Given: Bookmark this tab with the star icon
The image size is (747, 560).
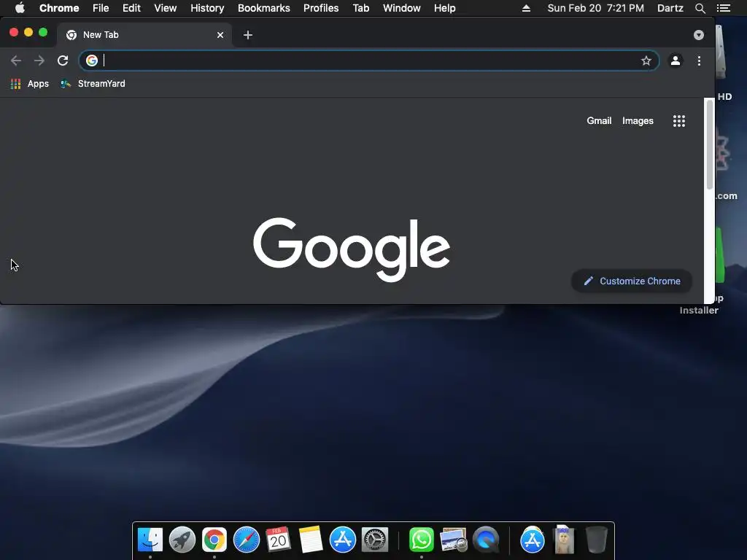Looking at the screenshot, I should click(646, 61).
